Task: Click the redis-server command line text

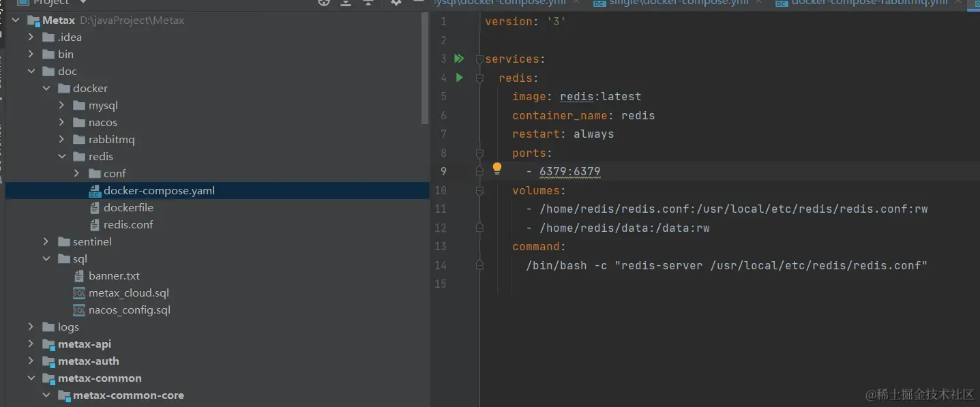Action: point(726,266)
